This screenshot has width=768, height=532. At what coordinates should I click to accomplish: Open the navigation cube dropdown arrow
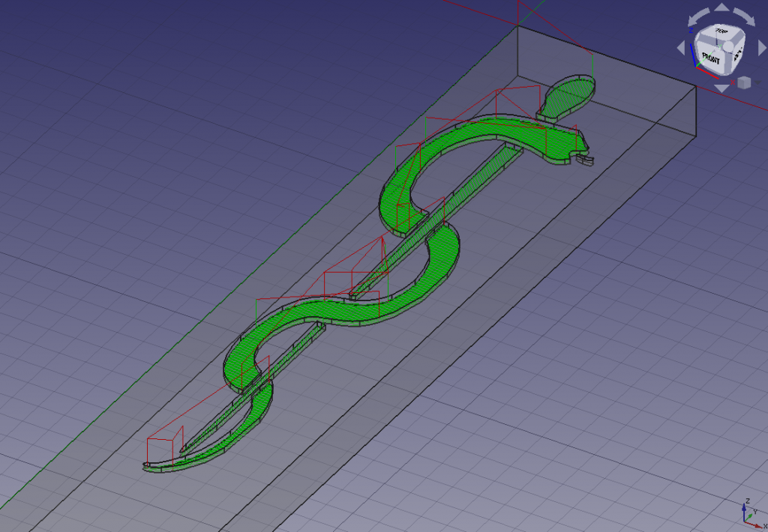(757, 82)
